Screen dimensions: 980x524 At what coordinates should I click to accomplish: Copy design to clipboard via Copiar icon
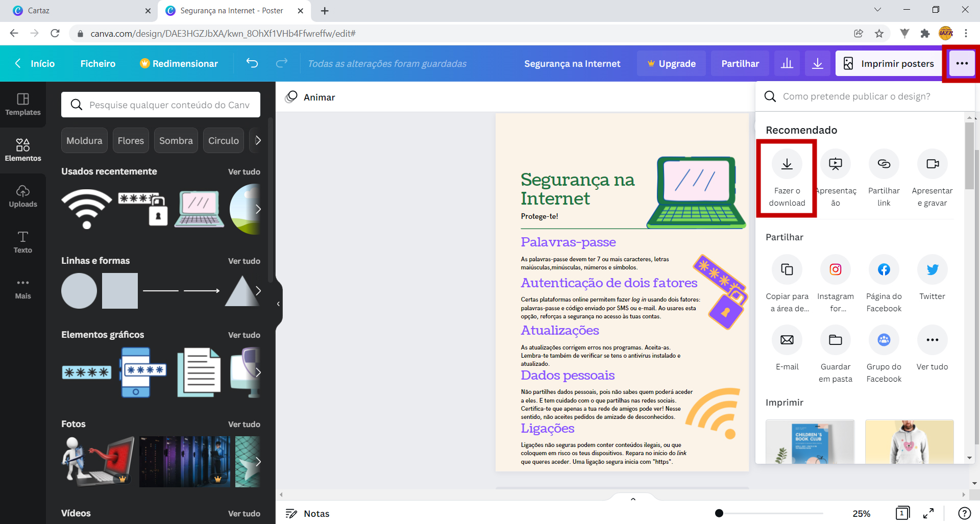[x=787, y=269]
